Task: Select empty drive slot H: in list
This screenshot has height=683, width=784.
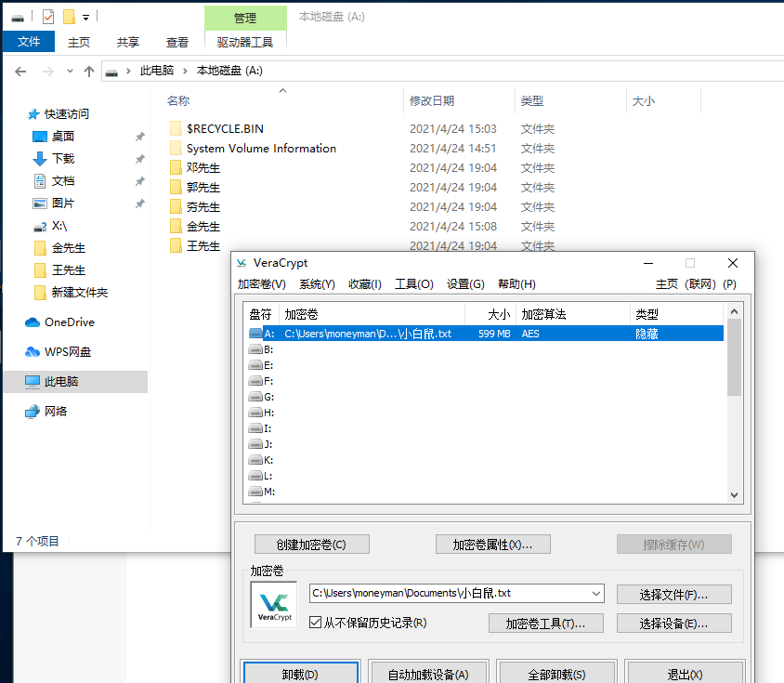Action: (269, 413)
